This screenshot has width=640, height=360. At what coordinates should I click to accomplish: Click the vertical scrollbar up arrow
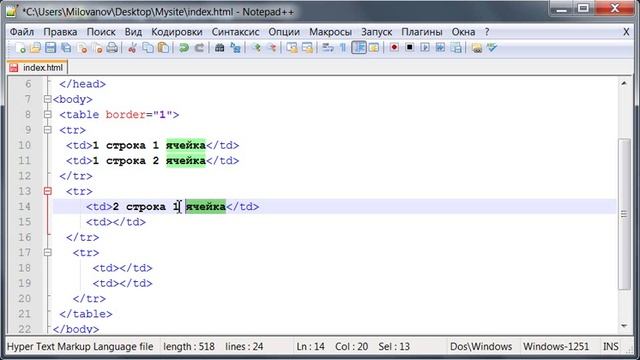(x=624, y=83)
